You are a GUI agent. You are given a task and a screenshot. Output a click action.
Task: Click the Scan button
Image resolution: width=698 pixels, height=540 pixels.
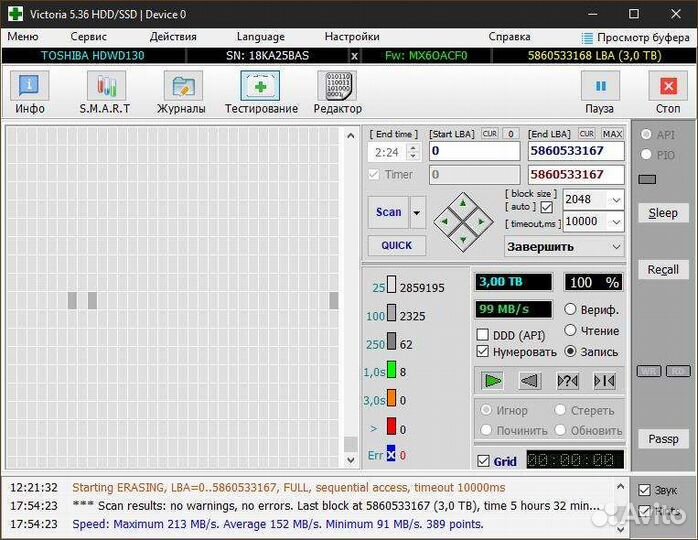(388, 212)
